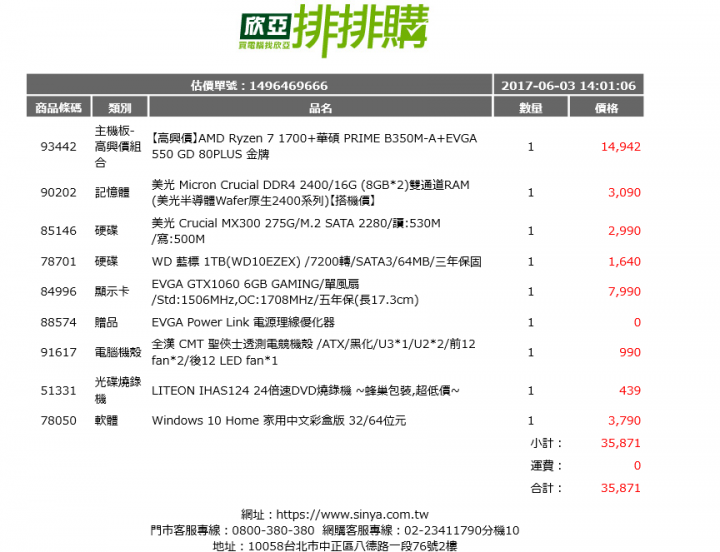This screenshot has width=720, height=552.
Task: Click the EVGA Power Link item name
Action: (243, 322)
